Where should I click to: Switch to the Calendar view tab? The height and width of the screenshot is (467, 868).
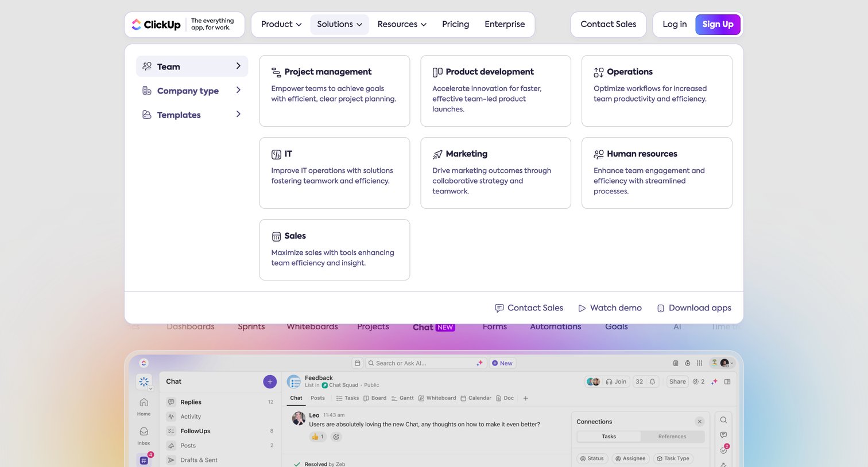476,398
